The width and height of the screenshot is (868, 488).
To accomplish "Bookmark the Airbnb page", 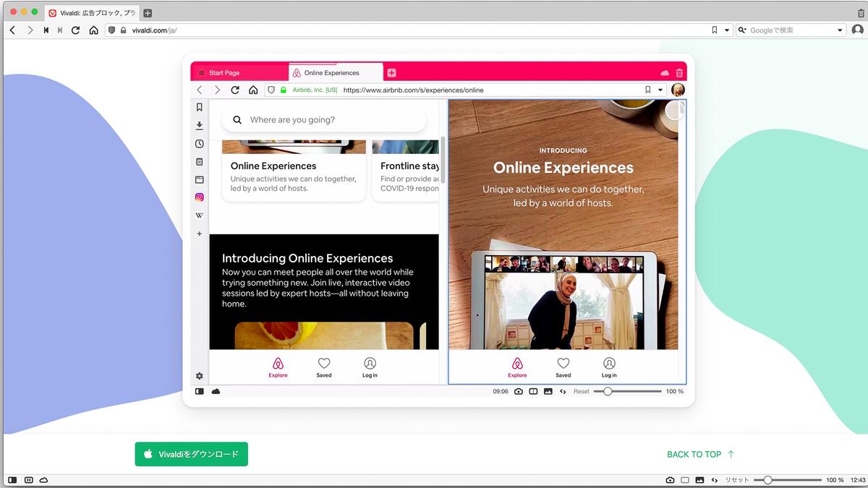I will (x=648, y=90).
